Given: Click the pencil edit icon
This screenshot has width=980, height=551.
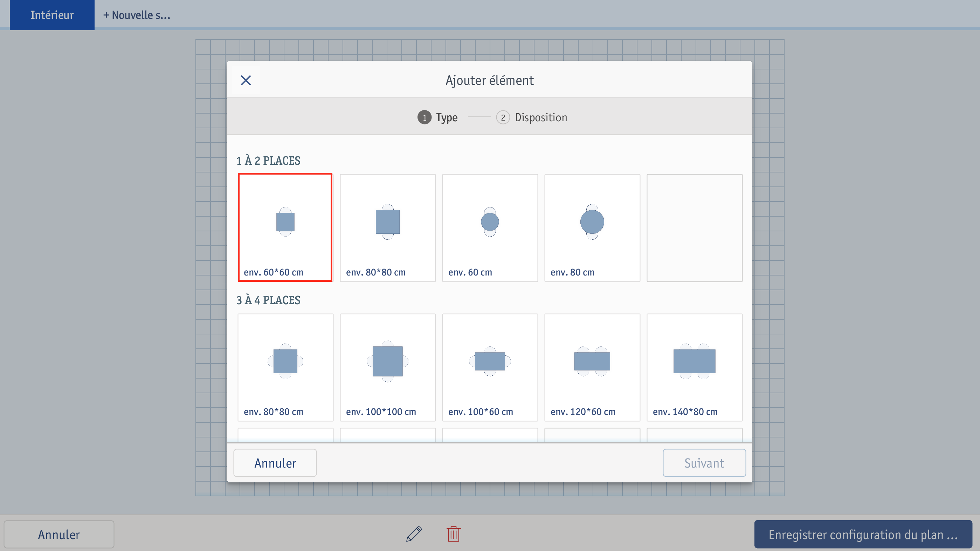Looking at the screenshot, I should tap(414, 534).
